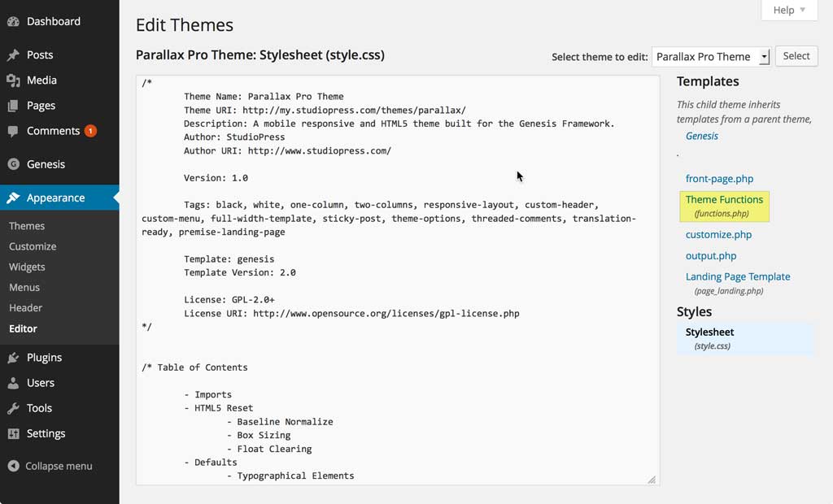
Task: Open the Widgets submenu item
Action: tap(27, 267)
